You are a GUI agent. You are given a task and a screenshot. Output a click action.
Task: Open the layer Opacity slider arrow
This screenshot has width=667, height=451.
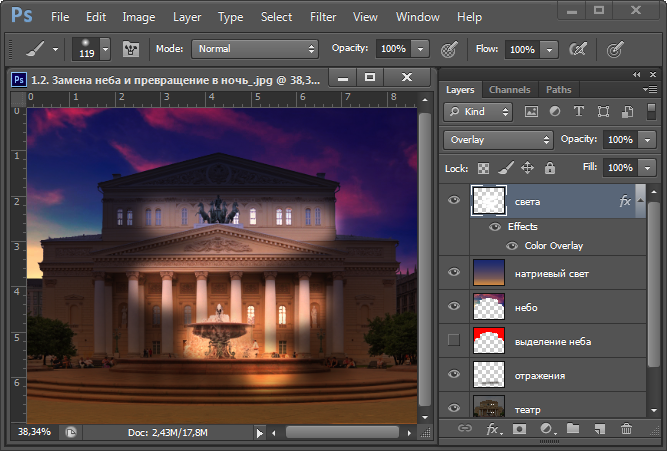(x=647, y=140)
